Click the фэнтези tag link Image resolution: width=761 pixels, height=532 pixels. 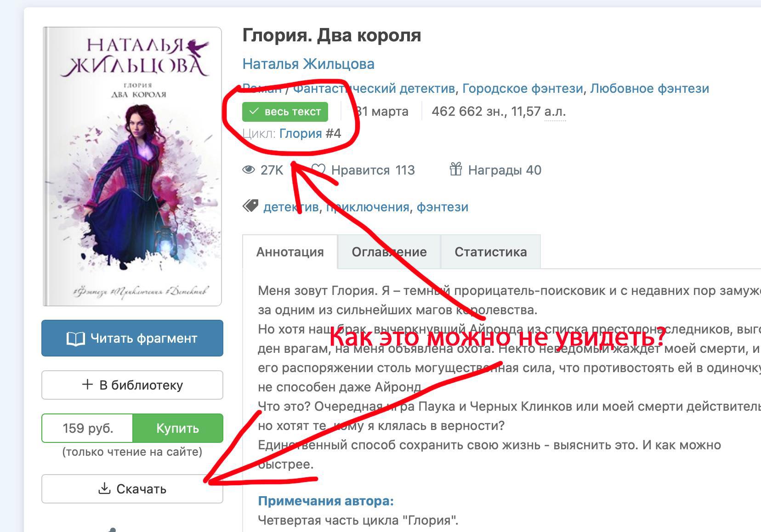pyautogui.click(x=442, y=207)
